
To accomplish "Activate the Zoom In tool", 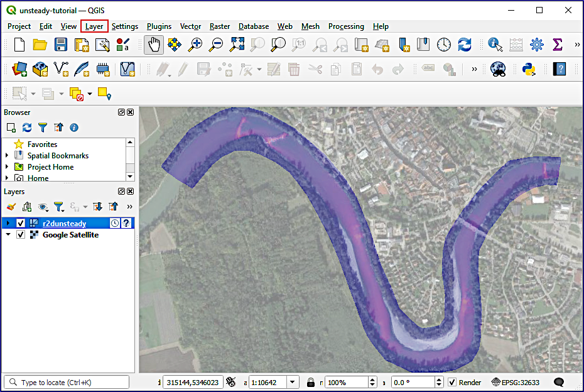I will (x=195, y=45).
